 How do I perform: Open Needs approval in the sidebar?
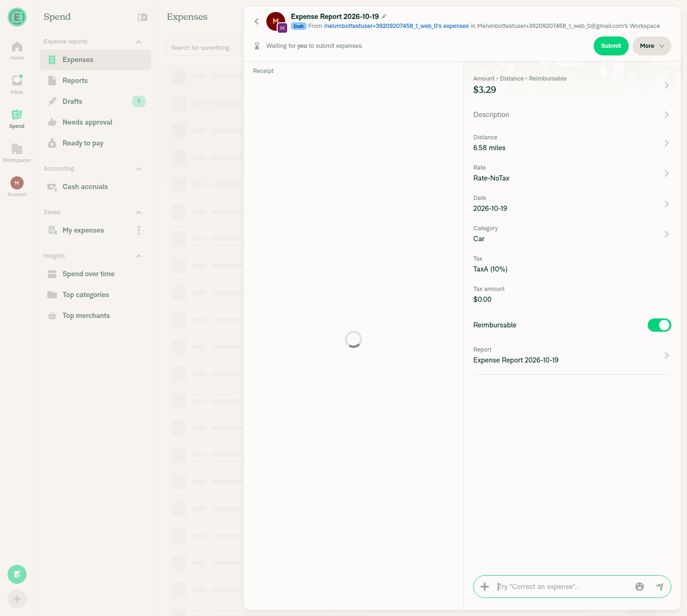(x=95, y=122)
